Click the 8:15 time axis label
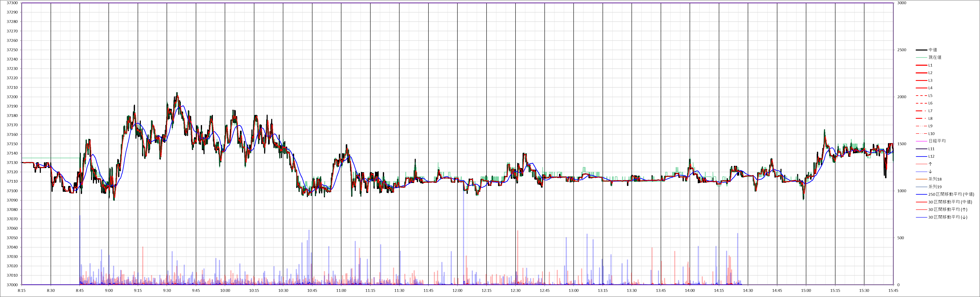 [x=22, y=291]
